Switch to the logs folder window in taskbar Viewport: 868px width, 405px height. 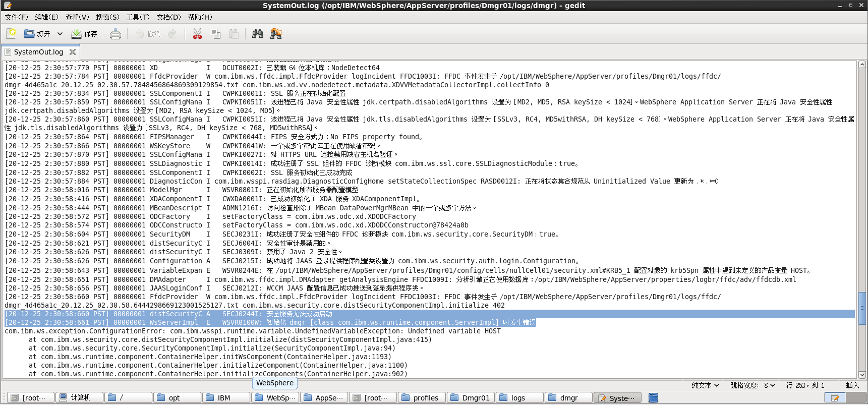(x=520, y=398)
